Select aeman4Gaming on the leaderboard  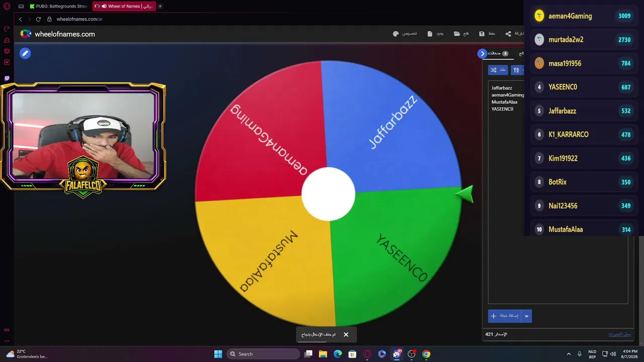[584, 16]
